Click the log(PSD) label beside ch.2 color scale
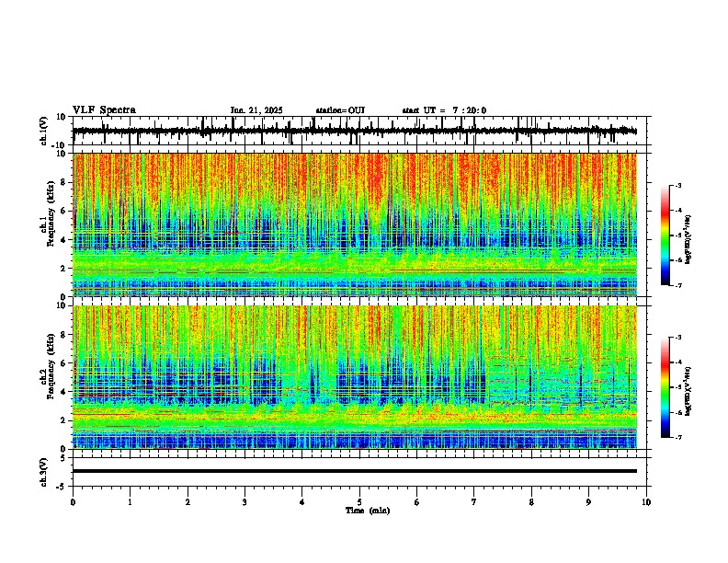Viewport: 728px width, 563px height. 688,391
